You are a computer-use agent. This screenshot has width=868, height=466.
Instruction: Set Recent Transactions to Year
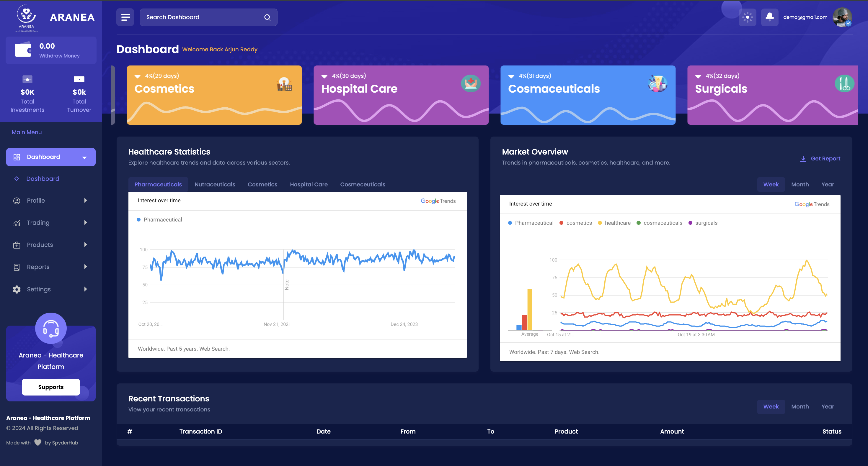(x=827, y=406)
